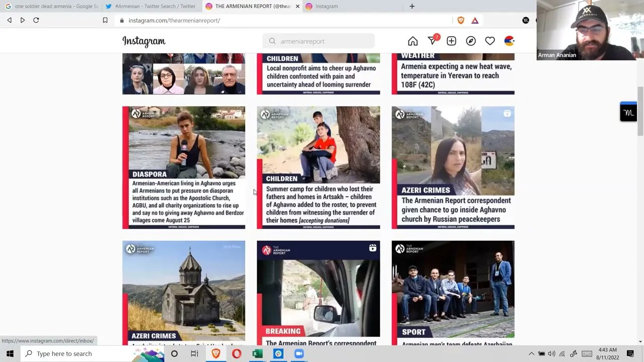This screenshot has width=644, height=362.
Task: Open Zoom app from taskbar
Action: click(299, 353)
